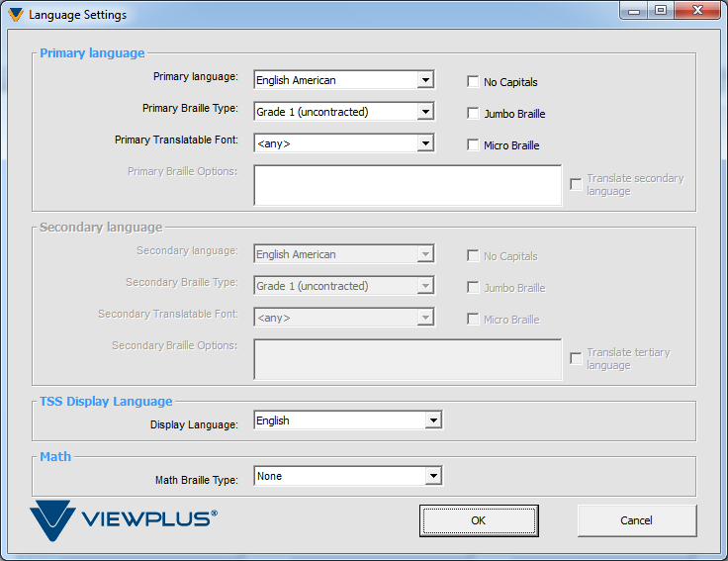This screenshot has height=561, width=728.
Task: Maximize the Language Settings window
Action: tap(659, 11)
